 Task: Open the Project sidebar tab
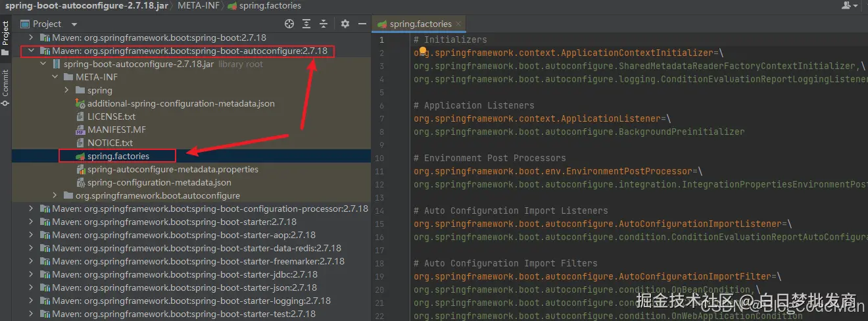point(5,38)
